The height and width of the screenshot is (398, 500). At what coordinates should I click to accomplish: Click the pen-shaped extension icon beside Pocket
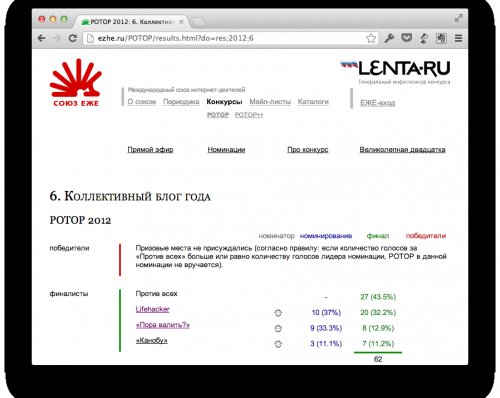[x=424, y=38]
